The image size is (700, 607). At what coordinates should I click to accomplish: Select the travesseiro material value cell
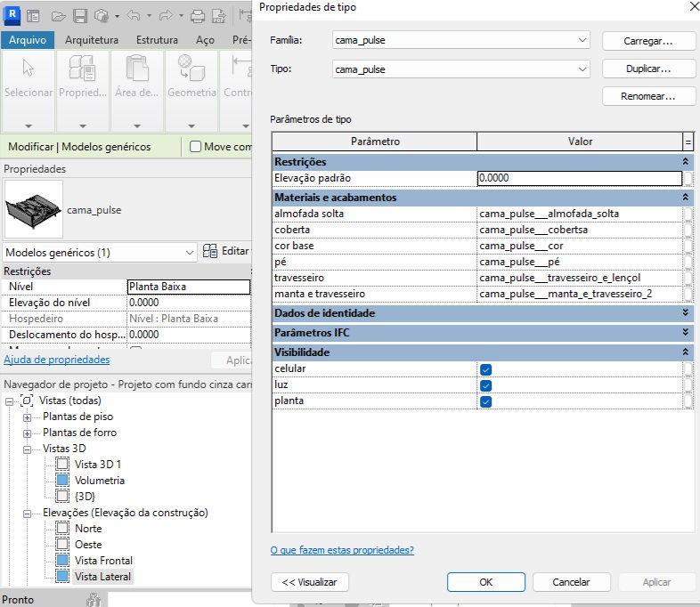pyautogui.click(x=580, y=278)
